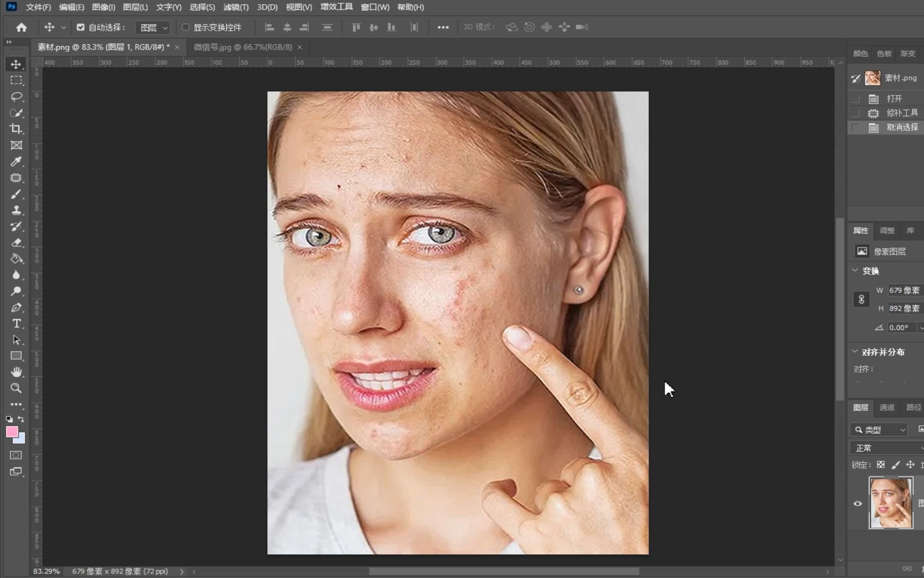Hide the layer using the eye icon
Image resolution: width=924 pixels, height=578 pixels.
click(857, 503)
